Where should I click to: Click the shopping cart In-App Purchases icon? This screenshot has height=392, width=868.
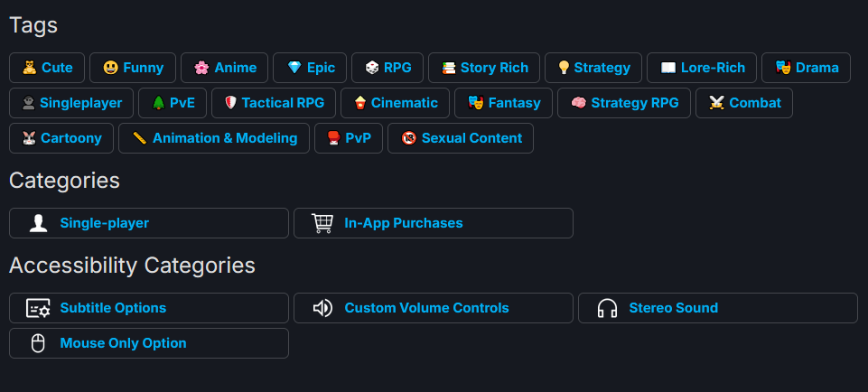point(322,223)
